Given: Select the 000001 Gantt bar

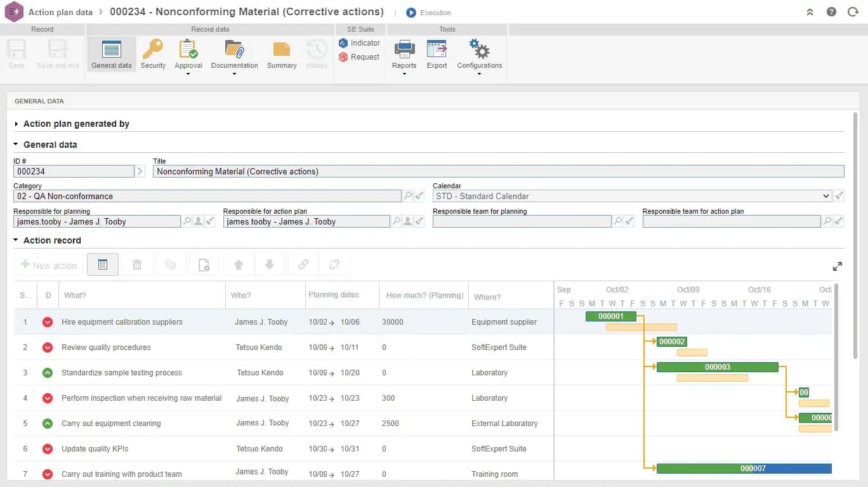Looking at the screenshot, I should tap(611, 316).
